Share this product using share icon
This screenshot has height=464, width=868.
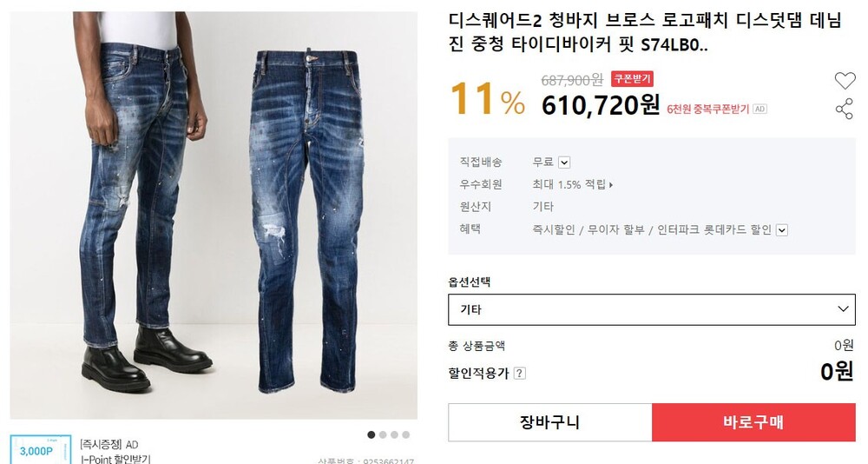pyautogui.click(x=845, y=109)
